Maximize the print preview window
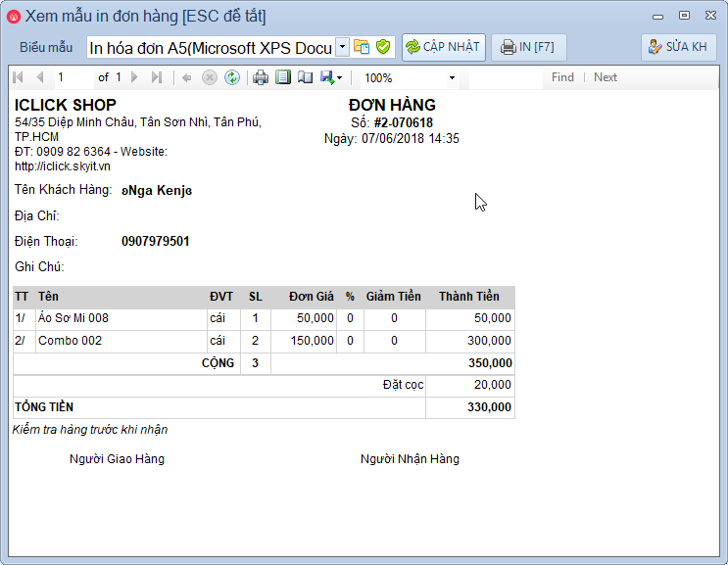 (684, 16)
